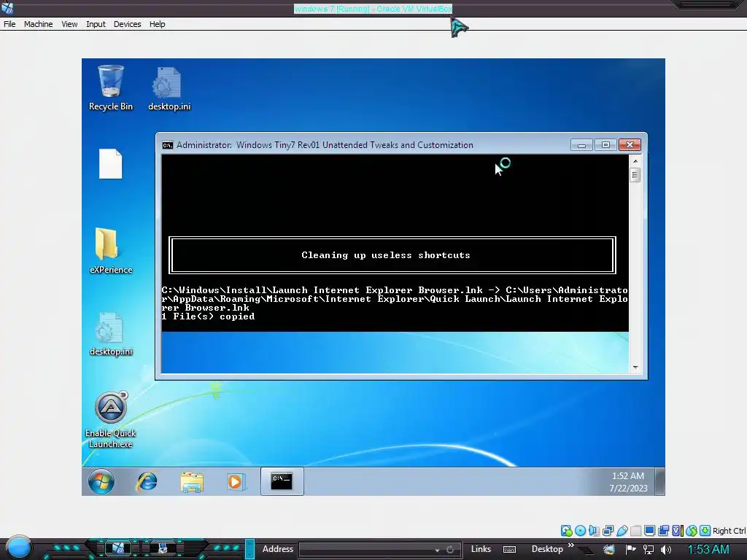Open the host Start orb
Image resolution: width=747 pixels, height=560 pixels.
coord(18,547)
